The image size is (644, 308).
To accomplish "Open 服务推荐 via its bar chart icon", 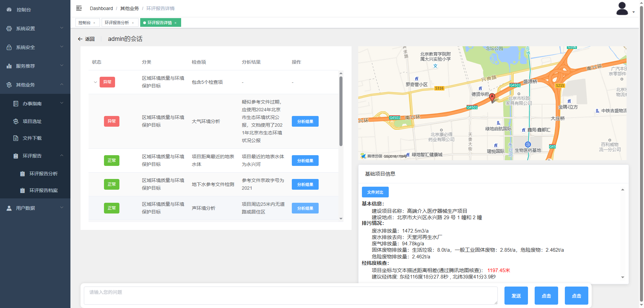I will 9,66.
